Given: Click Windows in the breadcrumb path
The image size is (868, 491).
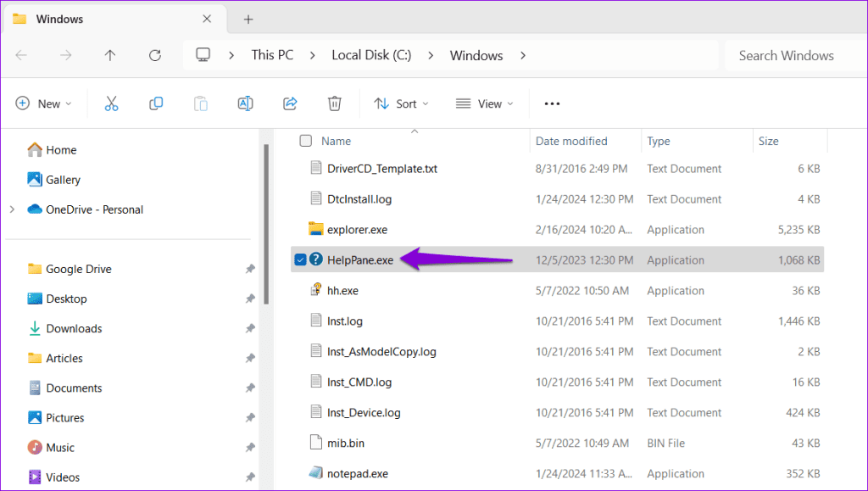Looking at the screenshot, I should (476, 55).
